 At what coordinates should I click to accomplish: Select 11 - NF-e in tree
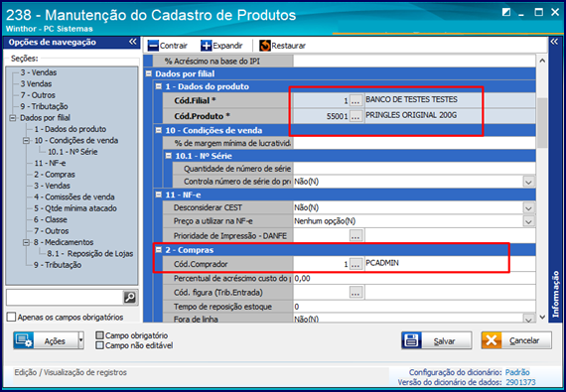tap(50, 163)
